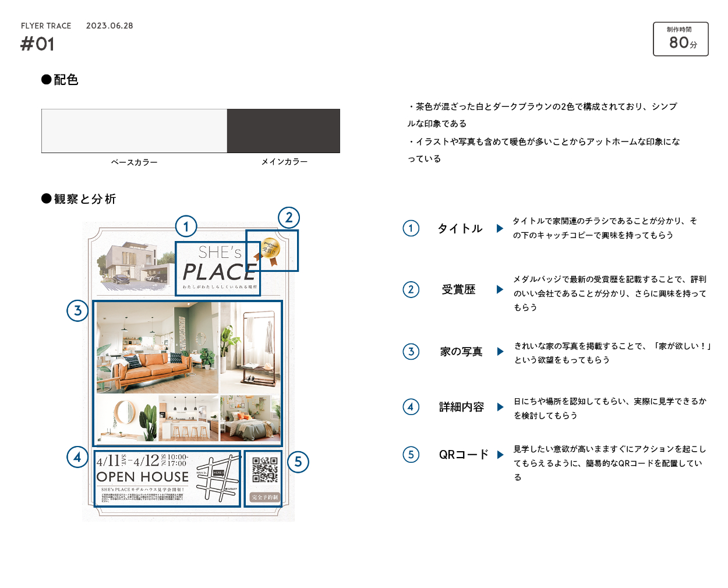Click the 制作時間 80分 box
The image size is (728, 588).
(x=680, y=39)
